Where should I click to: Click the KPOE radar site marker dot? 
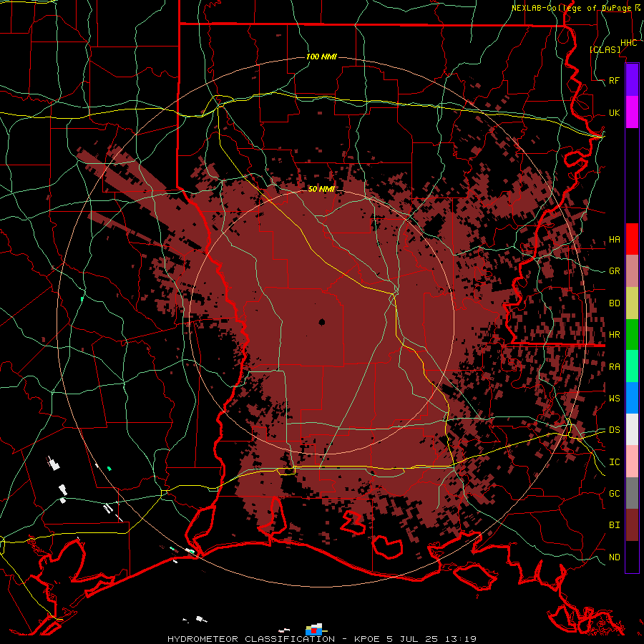pyautogui.click(x=321, y=323)
